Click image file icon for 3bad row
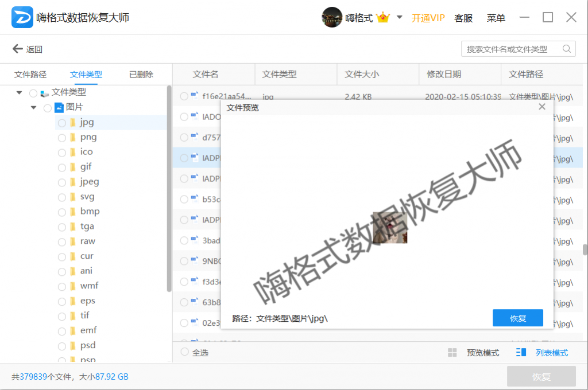This screenshot has height=390, width=588. click(x=194, y=240)
